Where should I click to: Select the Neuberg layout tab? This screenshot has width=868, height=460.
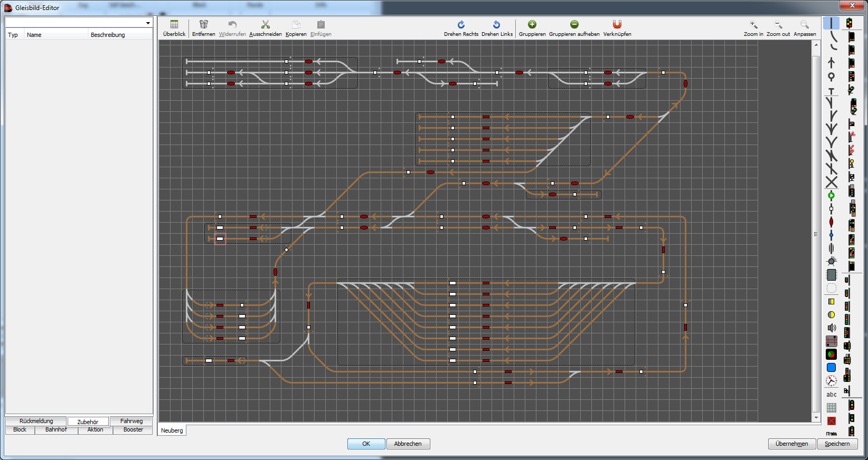(x=172, y=430)
